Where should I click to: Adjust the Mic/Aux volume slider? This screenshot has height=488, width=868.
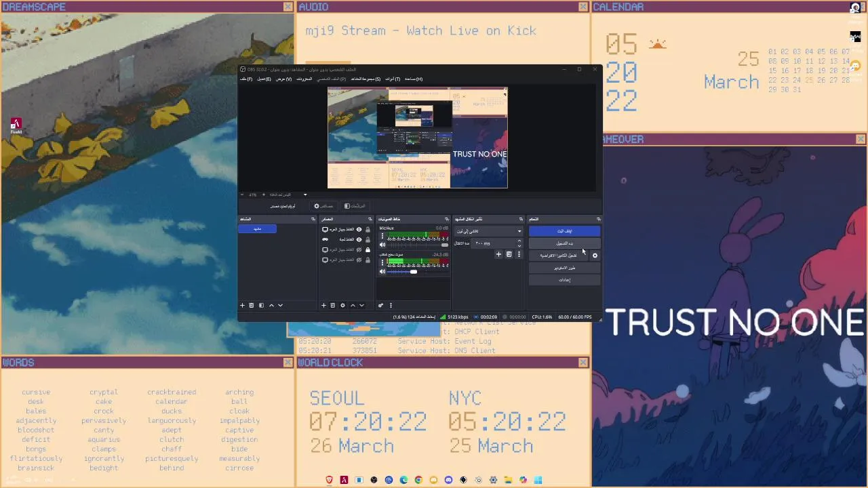point(418,245)
